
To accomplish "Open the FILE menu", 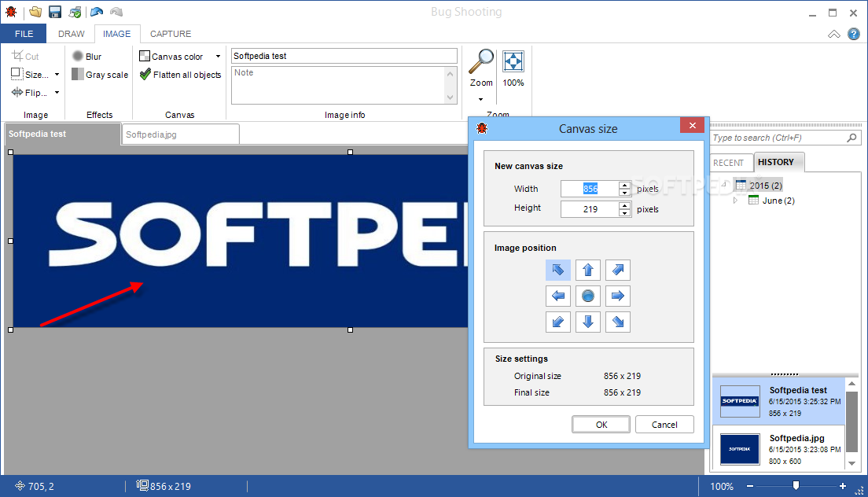I will tap(24, 34).
